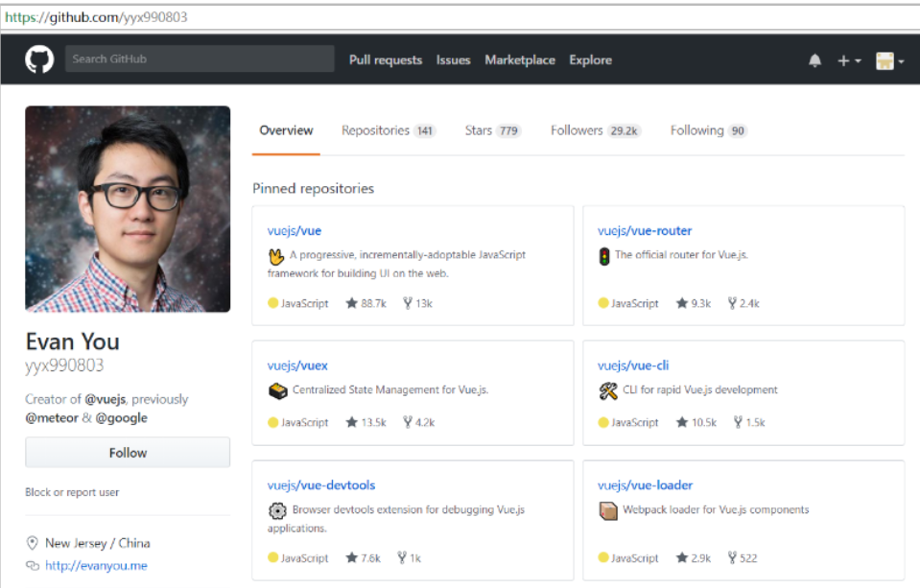Click Block or report user link

(x=72, y=492)
